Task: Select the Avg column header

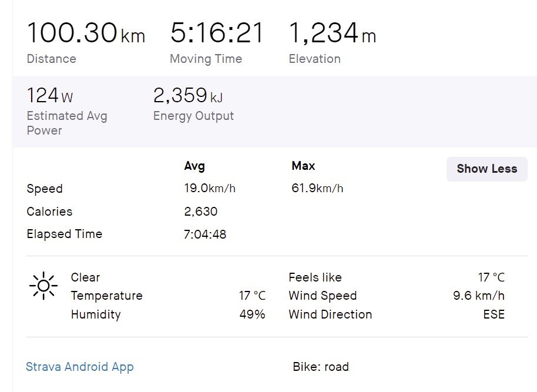Action: 194,166
